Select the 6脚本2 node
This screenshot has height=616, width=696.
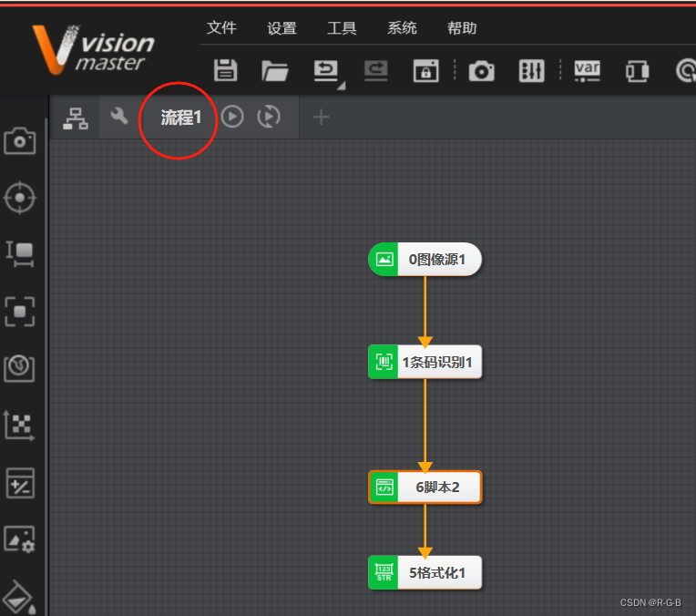(425, 488)
